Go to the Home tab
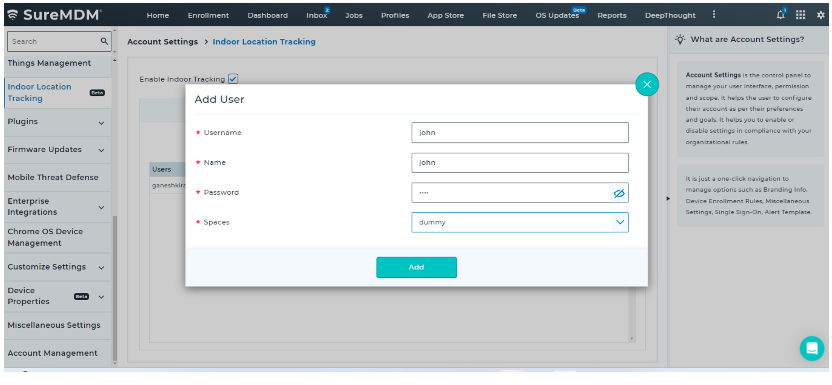The image size is (832, 385). tap(158, 15)
